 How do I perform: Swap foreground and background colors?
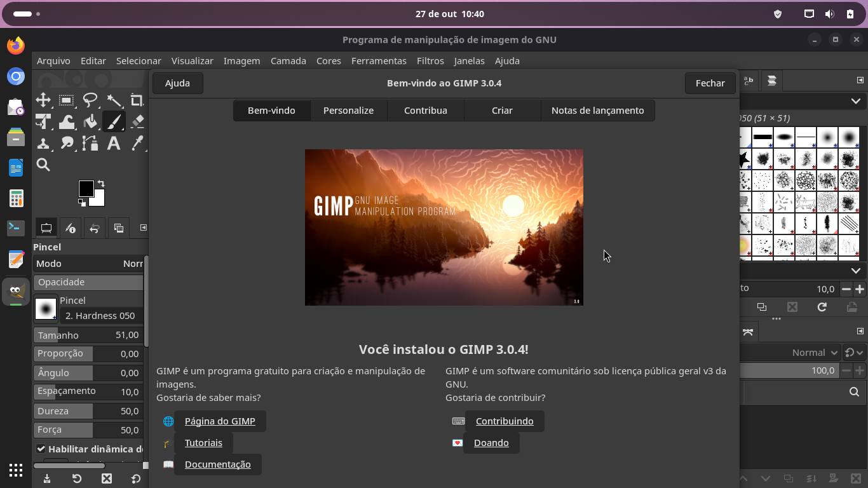101,184
